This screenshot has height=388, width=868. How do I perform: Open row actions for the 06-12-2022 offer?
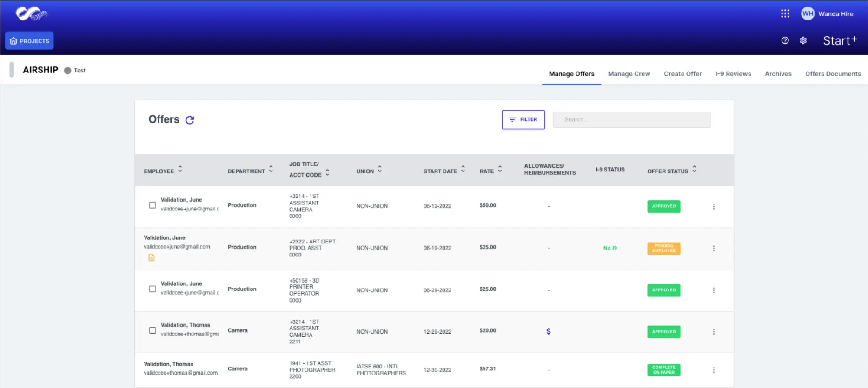click(713, 206)
